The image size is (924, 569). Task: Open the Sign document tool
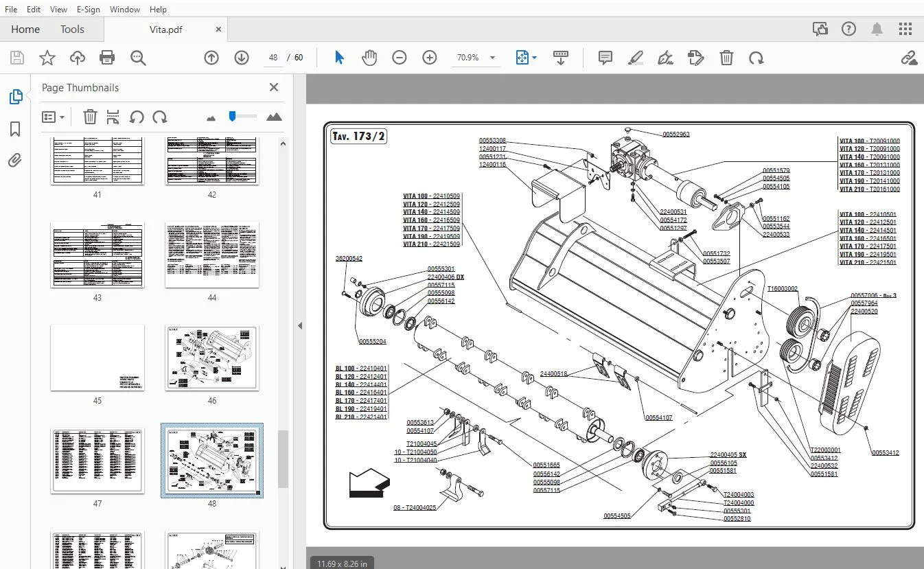click(x=665, y=58)
